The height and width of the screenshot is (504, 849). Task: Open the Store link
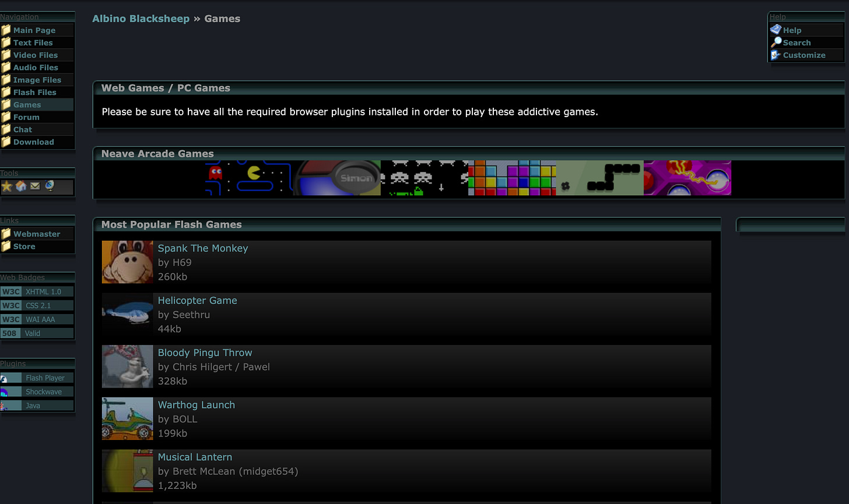[37, 246]
